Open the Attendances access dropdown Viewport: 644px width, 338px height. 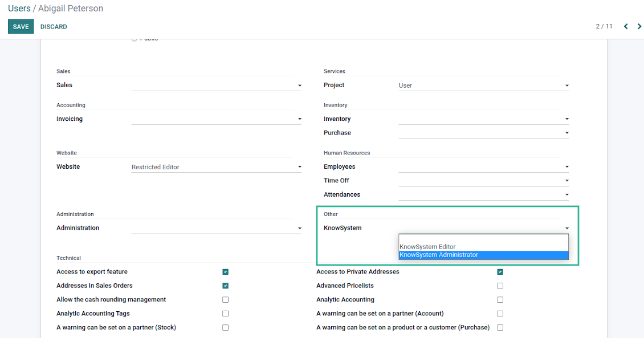pyautogui.click(x=483, y=195)
